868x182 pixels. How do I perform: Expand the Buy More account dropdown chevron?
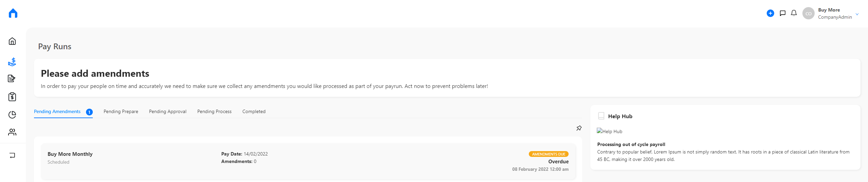[857, 14]
